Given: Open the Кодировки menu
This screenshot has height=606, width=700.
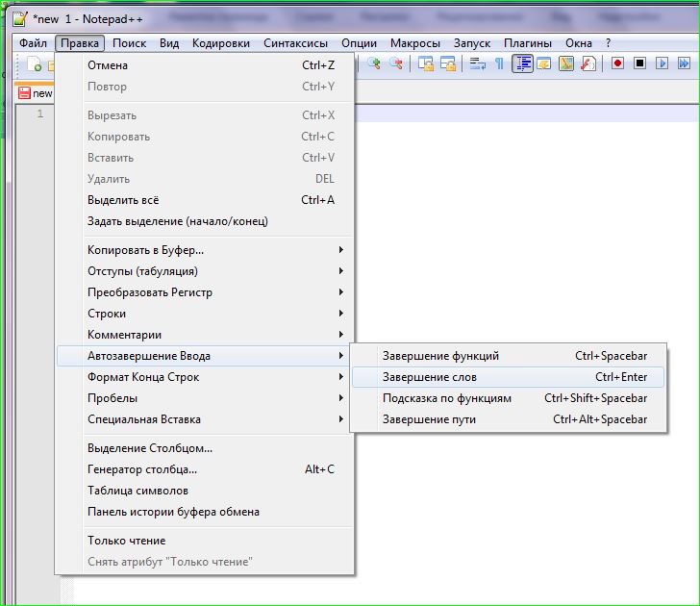Looking at the screenshot, I should (221, 43).
